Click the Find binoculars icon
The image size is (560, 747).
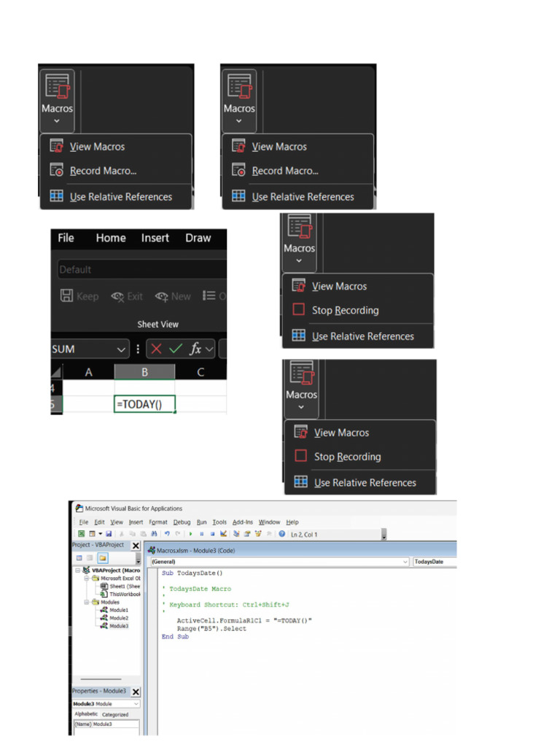pos(154,533)
